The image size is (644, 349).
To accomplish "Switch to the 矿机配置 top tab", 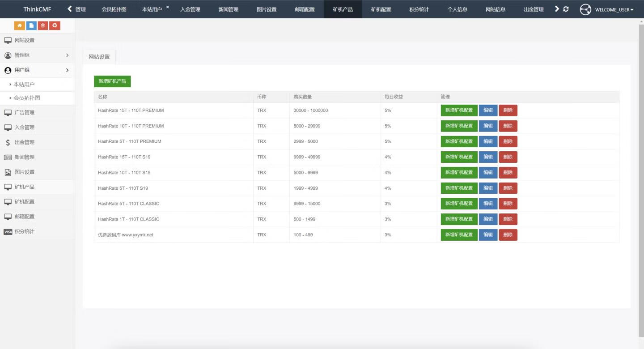I will (x=381, y=9).
